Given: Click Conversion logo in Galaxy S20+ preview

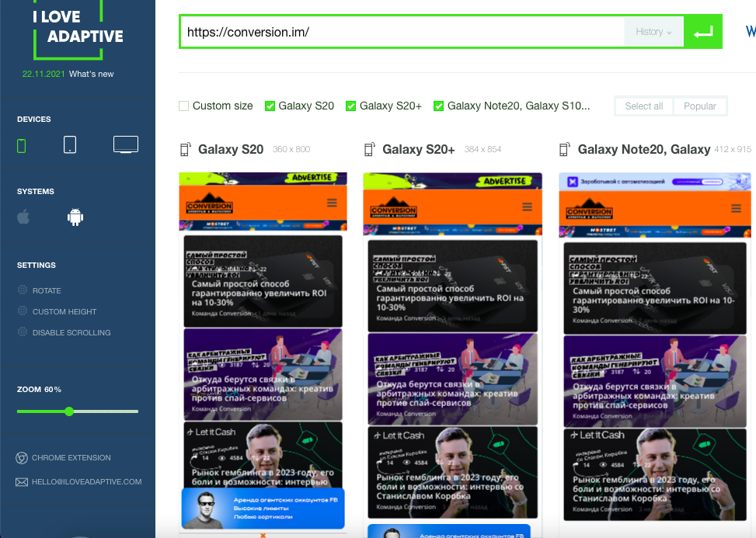Looking at the screenshot, I should (x=394, y=208).
